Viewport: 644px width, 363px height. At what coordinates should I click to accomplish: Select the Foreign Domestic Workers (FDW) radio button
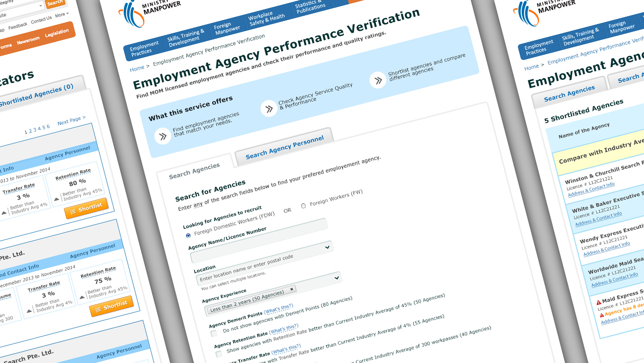pos(188,235)
